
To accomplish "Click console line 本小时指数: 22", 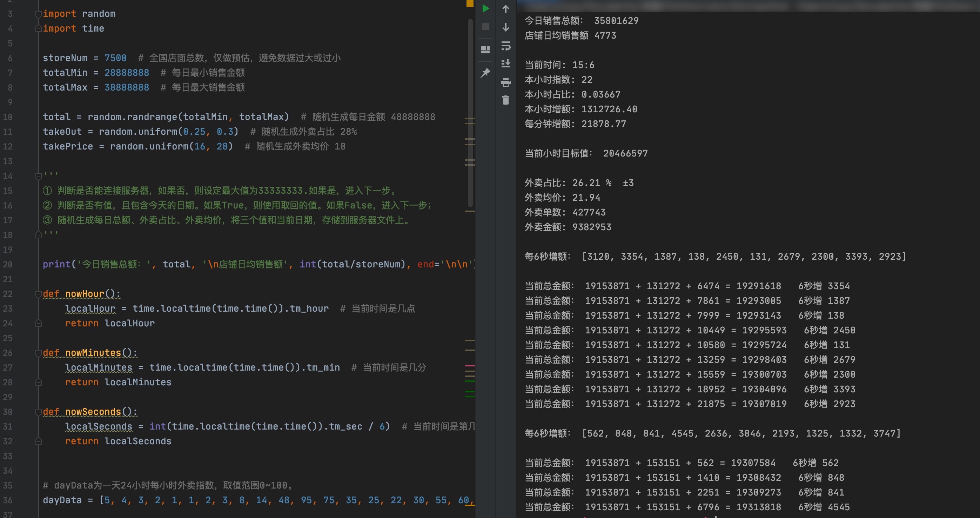I will pos(558,80).
